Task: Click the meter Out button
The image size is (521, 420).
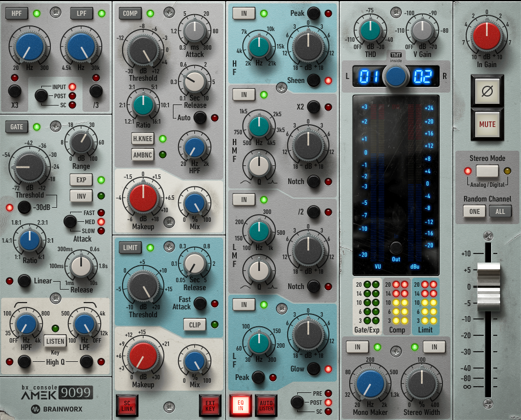Action: click(x=396, y=248)
